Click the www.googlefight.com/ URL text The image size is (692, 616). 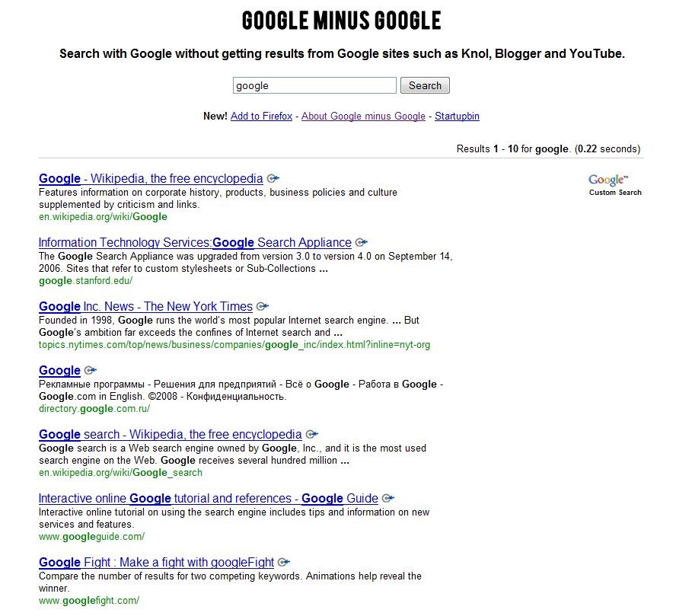click(x=89, y=601)
